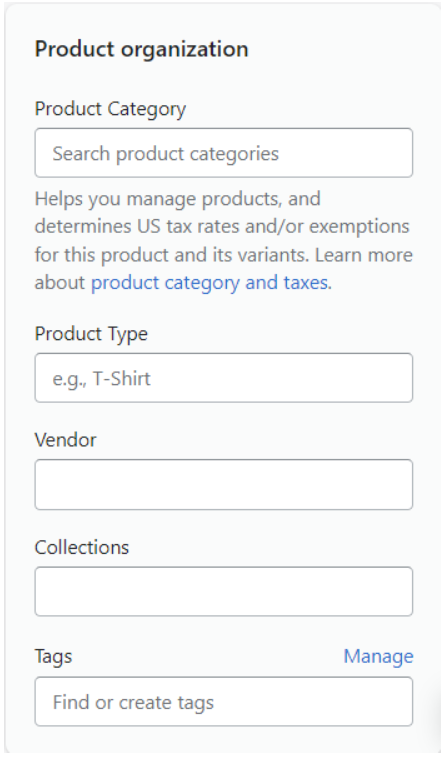The width and height of the screenshot is (442, 776).
Task: Click the Tags label text
Action: [x=53, y=657]
